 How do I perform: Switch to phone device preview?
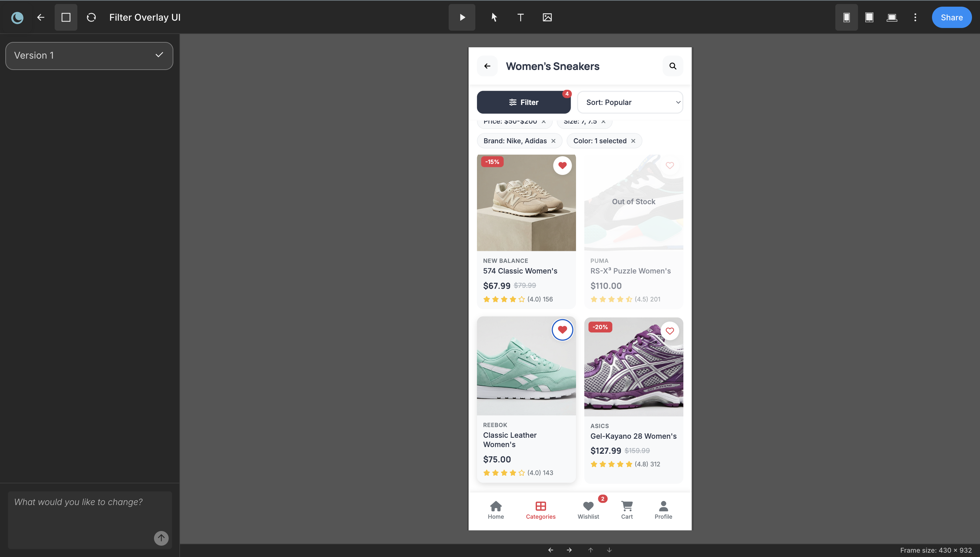pos(846,17)
